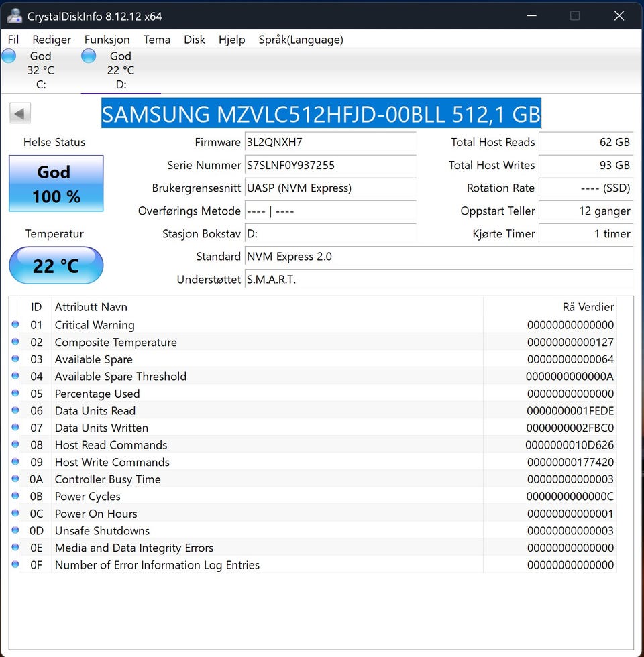The width and height of the screenshot is (644, 657).
Task: Click the S.M.A.R.T. supported features field
Action: [x=439, y=279]
